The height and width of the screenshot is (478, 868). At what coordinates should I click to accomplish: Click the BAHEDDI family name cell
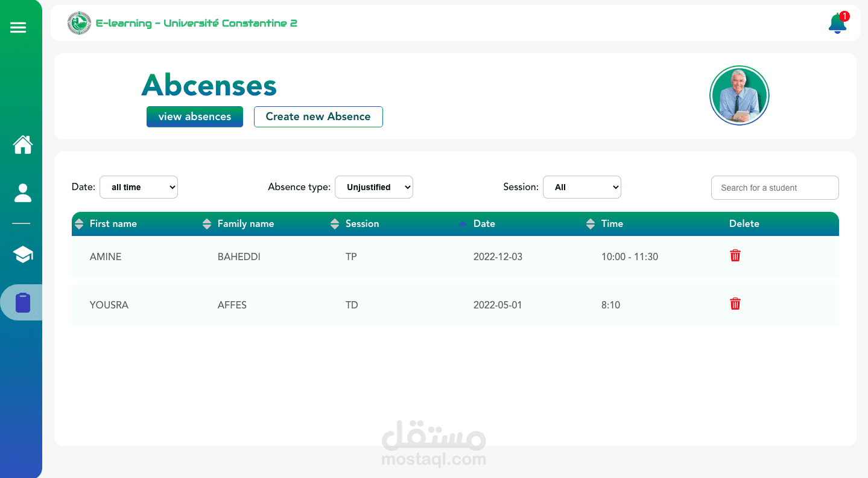coord(239,257)
